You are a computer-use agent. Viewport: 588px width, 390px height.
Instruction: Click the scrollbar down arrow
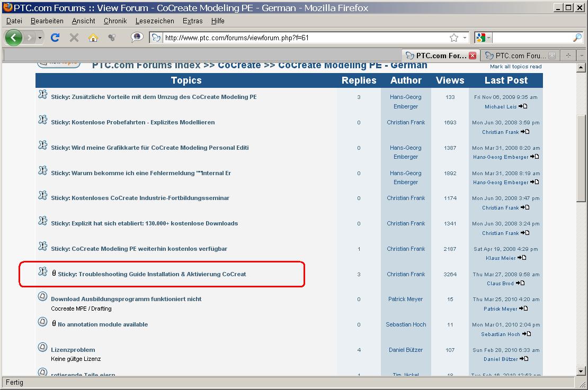coord(581,371)
